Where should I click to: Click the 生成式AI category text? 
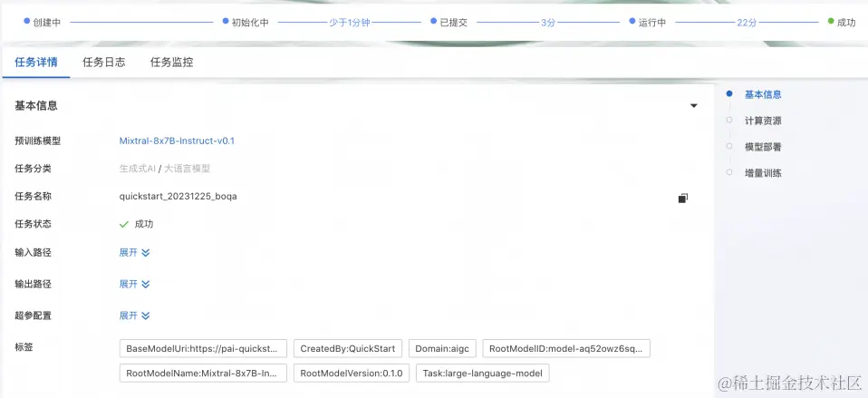[138, 169]
